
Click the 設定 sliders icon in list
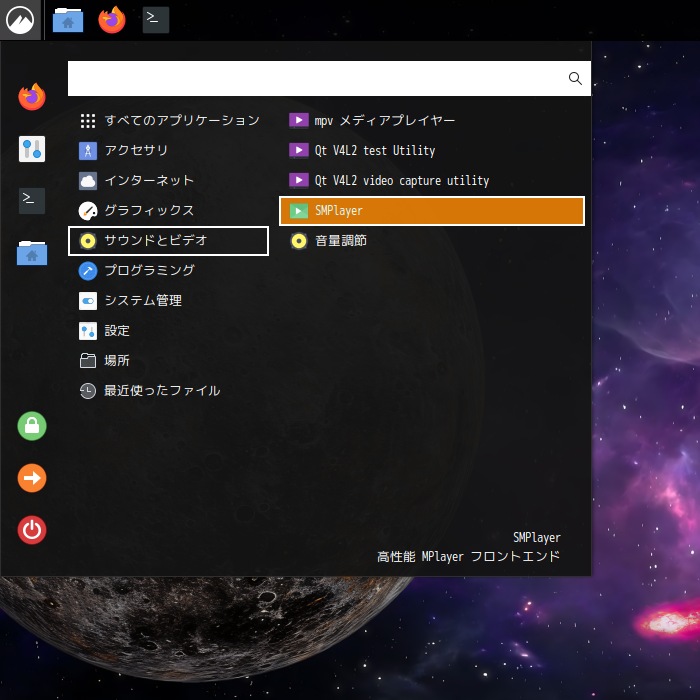coord(88,331)
